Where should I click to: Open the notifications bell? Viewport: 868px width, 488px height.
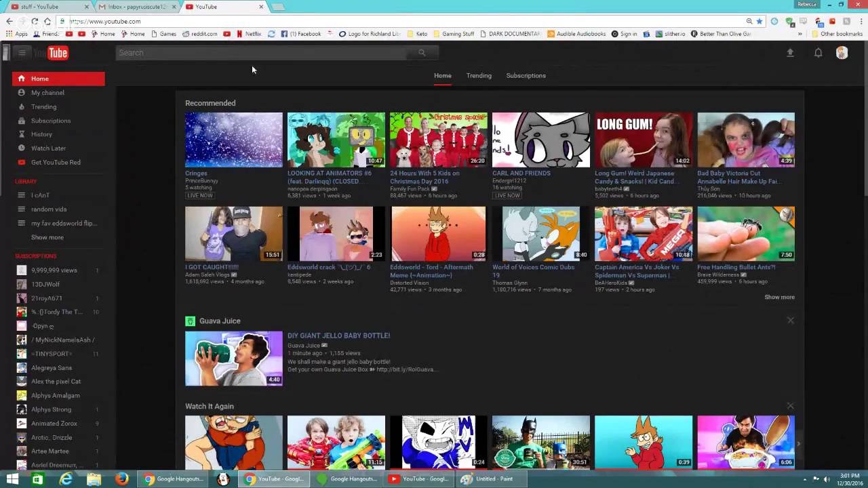tap(818, 53)
